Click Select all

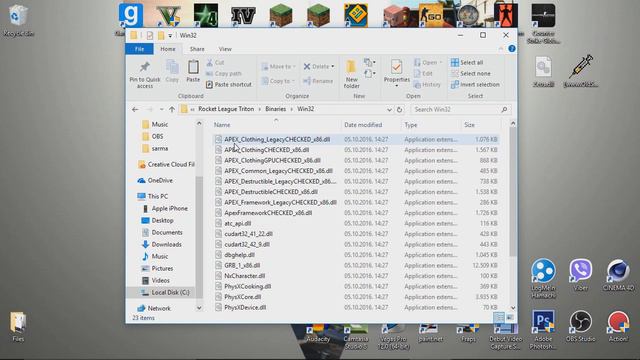point(467,62)
